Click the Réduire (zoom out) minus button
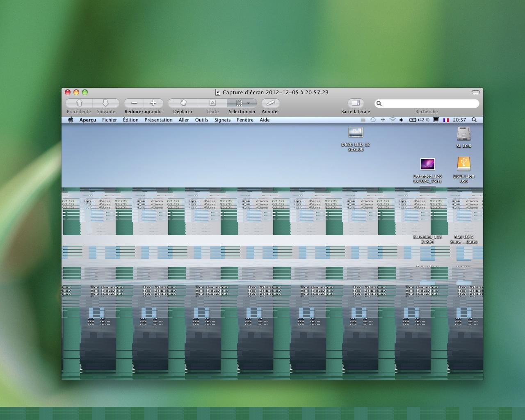525x420 pixels. click(134, 103)
